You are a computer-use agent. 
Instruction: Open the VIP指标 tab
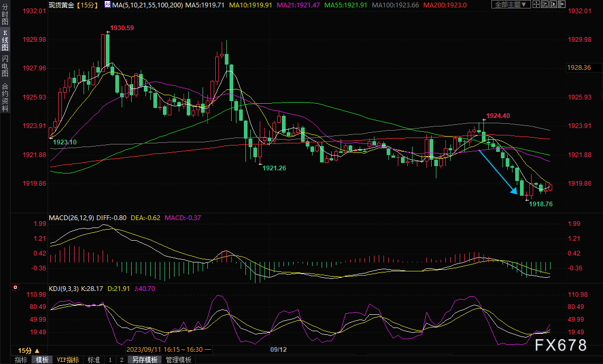pyautogui.click(x=68, y=360)
